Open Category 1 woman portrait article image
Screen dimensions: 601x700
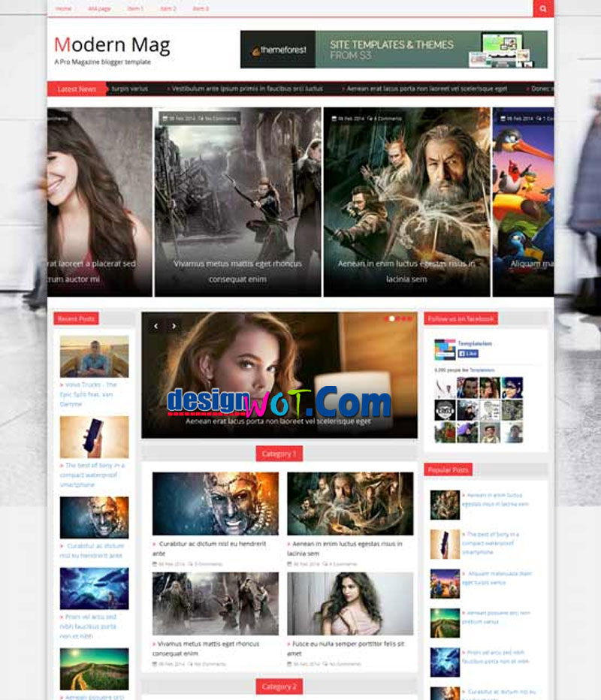tap(350, 604)
